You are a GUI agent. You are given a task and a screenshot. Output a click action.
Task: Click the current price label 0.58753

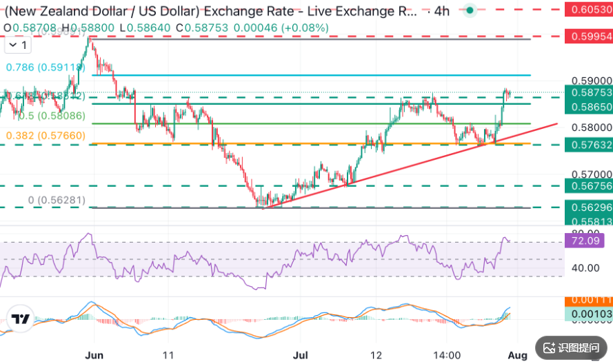click(x=589, y=92)
